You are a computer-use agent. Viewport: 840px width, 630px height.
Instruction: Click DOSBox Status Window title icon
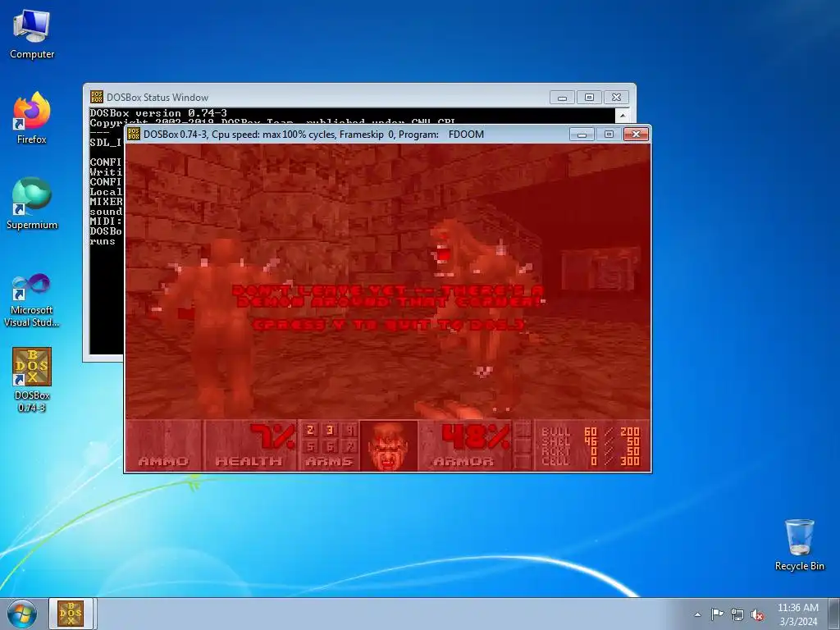[x=97, y=97]
